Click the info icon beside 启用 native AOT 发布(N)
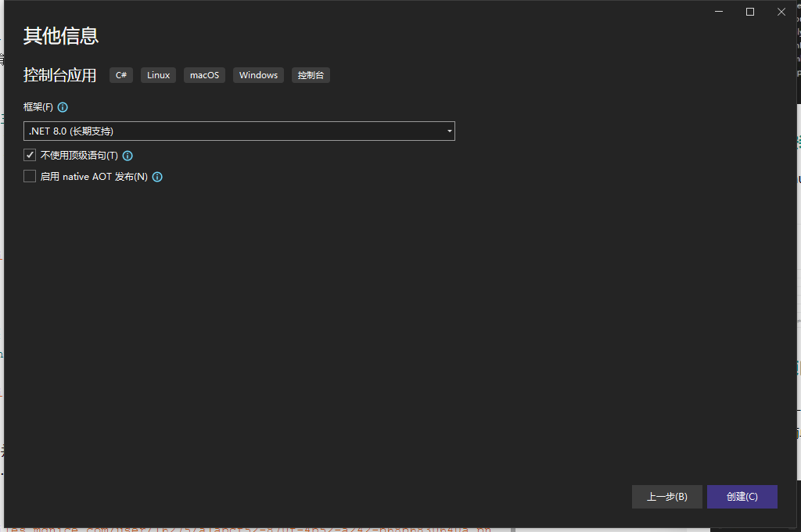Image resolution: width=801 pixels, height=532 pixels. click(157, 177)
